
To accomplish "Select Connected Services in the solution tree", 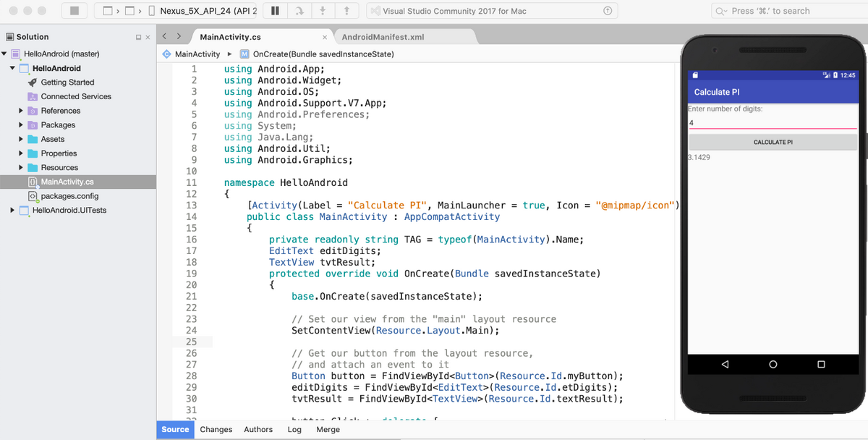I will (x=76, y=96).
